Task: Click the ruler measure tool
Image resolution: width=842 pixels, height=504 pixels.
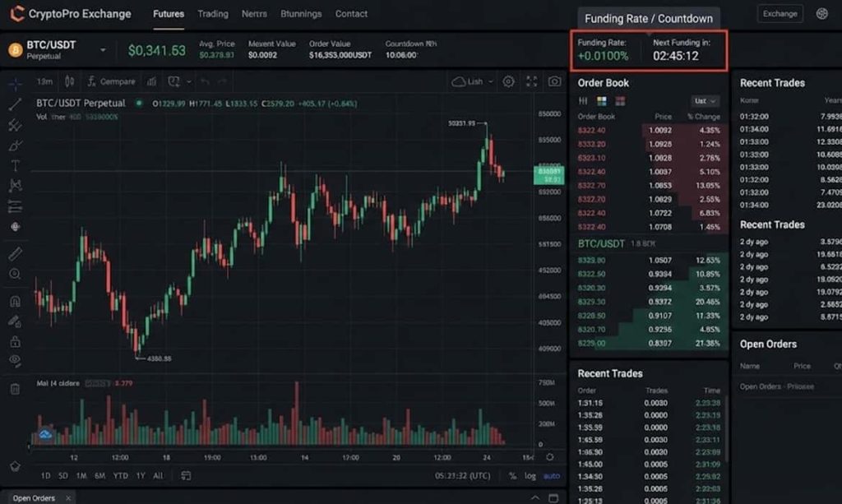Action: [x=15, y=253]
